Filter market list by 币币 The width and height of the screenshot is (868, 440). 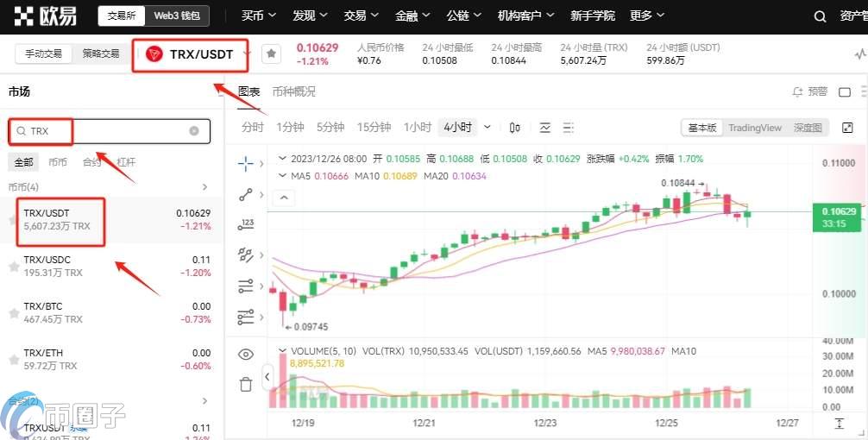(58, 162)
